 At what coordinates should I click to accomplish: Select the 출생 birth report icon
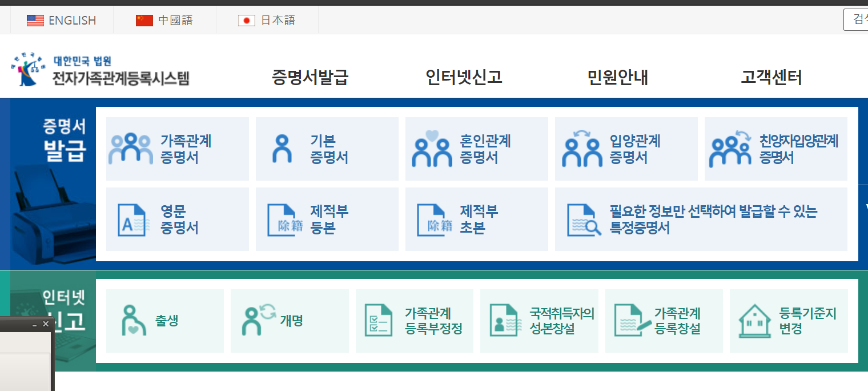tap(164, 320)
